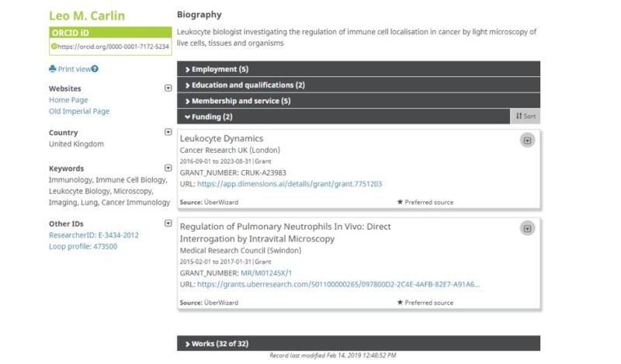
Task: Collapse the Funding (2) section
Action: point(207,117)
